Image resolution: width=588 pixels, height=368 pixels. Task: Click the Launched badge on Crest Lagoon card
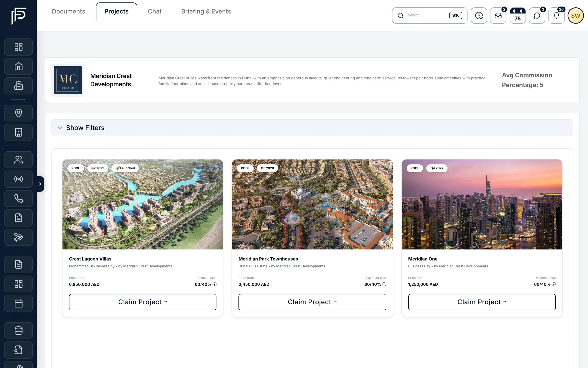pyautogui.click(x=125, y=168)
